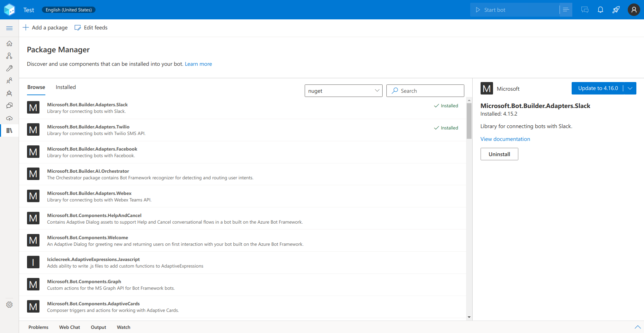644x333 pixels.
Task: Open the User input icon in the sidebar
Action: tap(9, 81)
